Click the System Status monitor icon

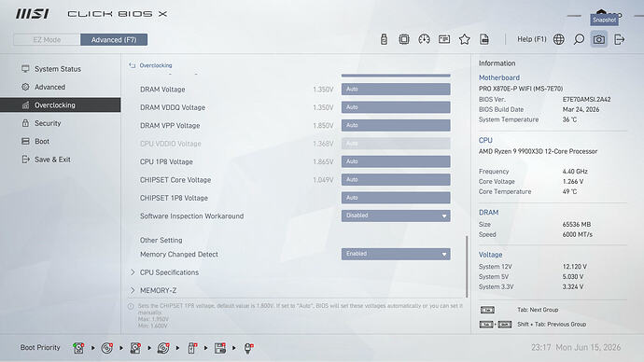click(25, 68)
